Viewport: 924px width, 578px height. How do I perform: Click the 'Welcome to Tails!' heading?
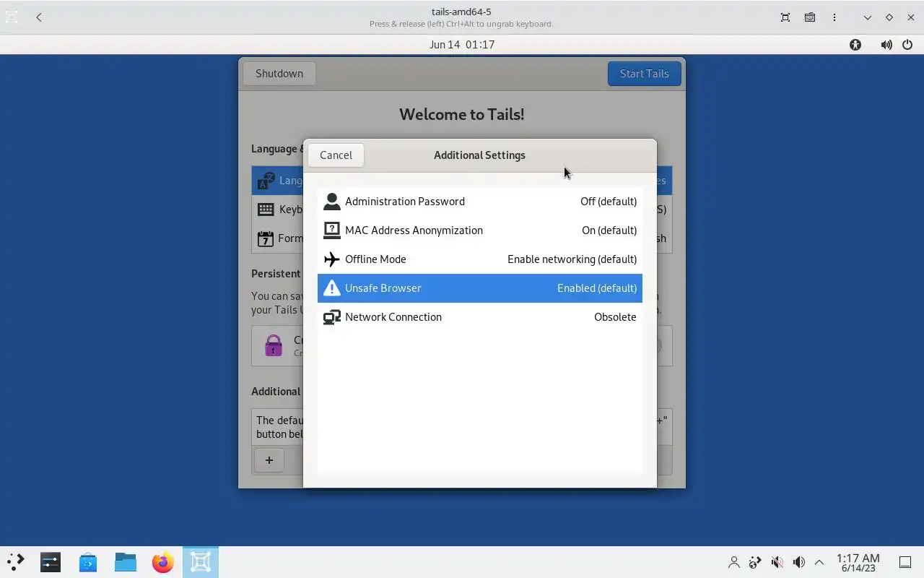click(x=462, y=114)
